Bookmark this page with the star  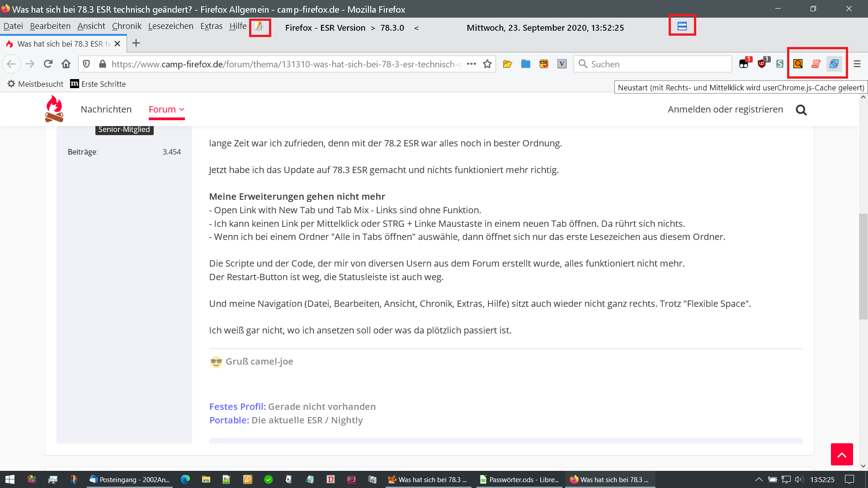pos(487,64)
